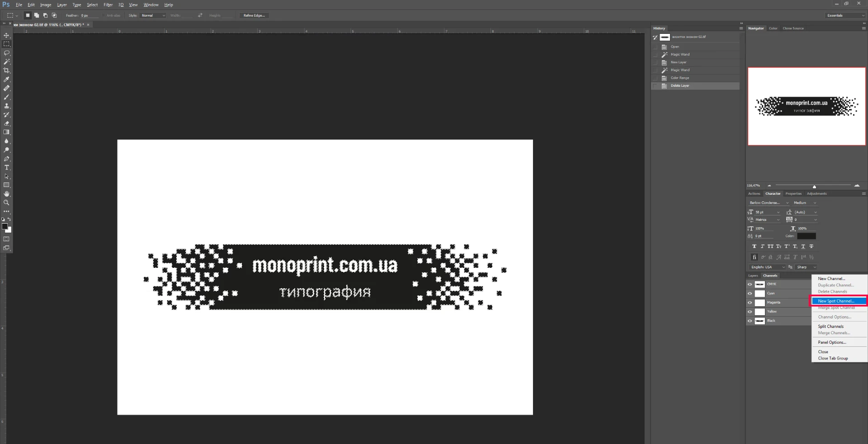Click the Refine Edge button
868x444 pixels.
click(254, 15)
